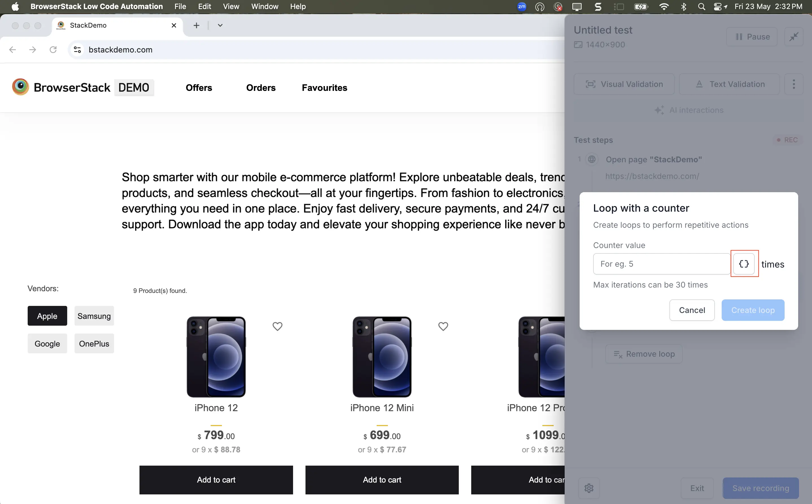Open the Favourites page link
Screen dimensions: 812x504
pos(324,88)
